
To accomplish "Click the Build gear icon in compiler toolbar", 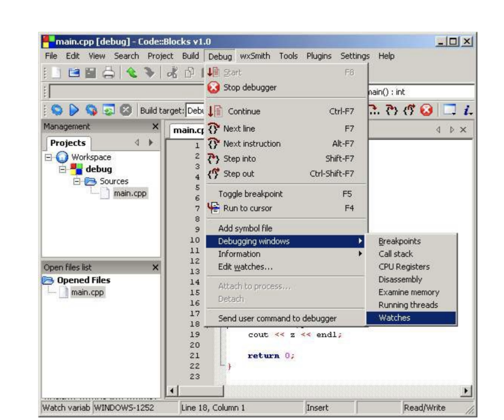I will click(x=57, y=110).
